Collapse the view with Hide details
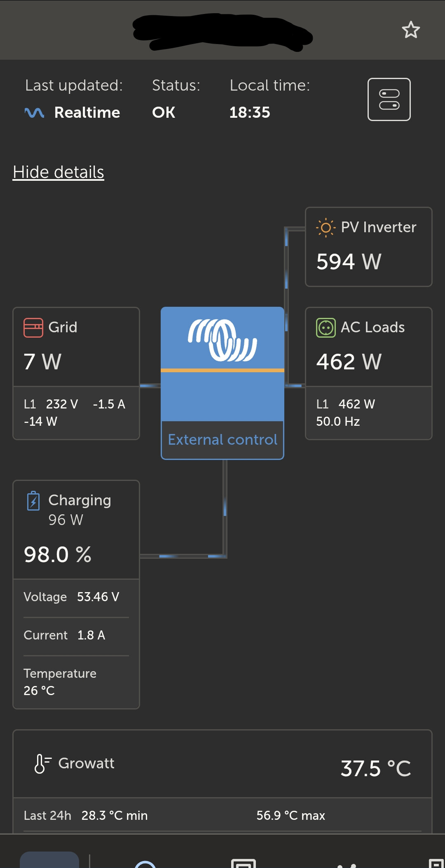This screenshot has height=868, width=445. pyautogui.click(x=59, y=172)
